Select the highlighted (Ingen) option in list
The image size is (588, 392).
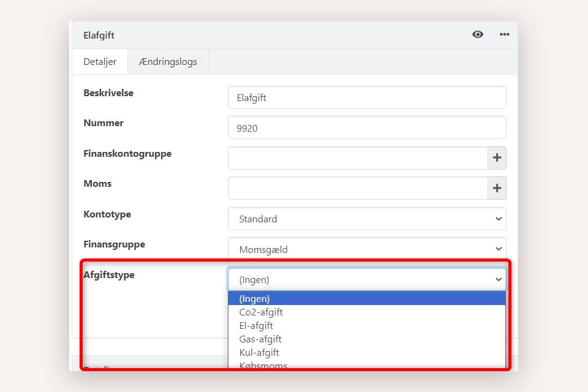(x=367, y=299)
